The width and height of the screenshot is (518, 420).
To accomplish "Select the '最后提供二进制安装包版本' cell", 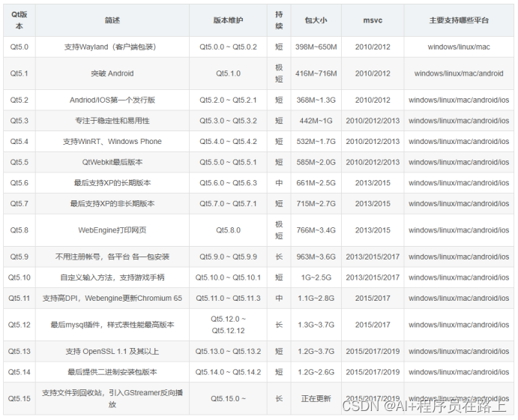I will coord(112,372).
